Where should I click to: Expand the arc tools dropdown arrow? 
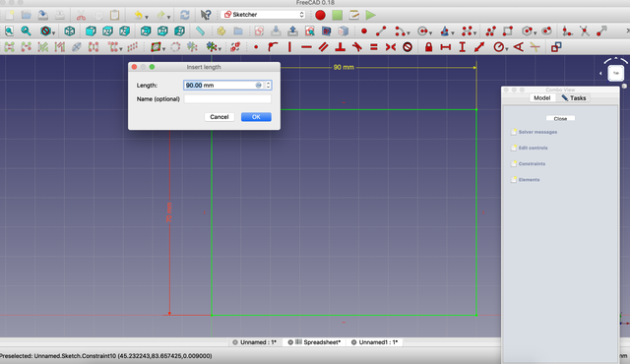(409, 33)
